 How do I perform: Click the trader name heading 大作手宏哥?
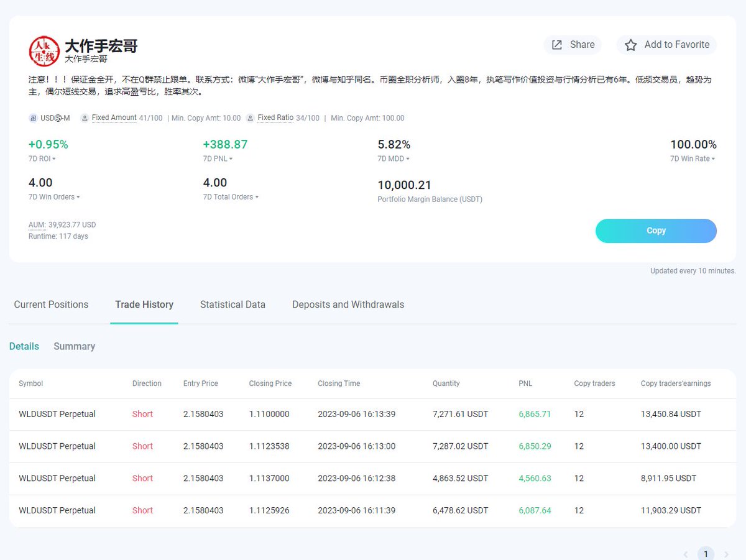pos(101,46)
